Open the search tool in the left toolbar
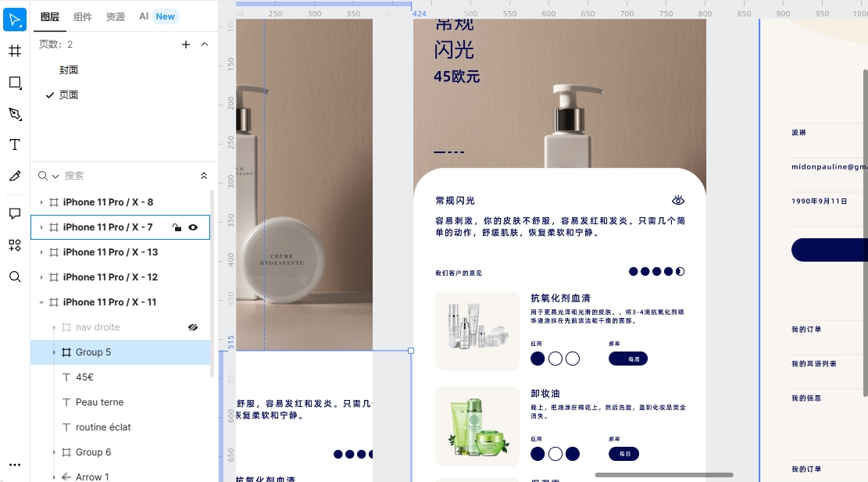Viewport: 868px width, 482px height. (x=15, y=277)
